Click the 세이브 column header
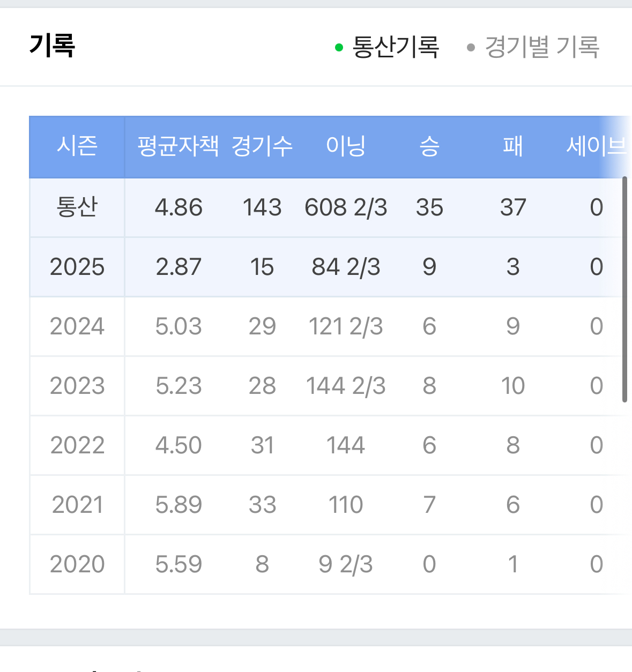Viewport: 632px width, 672px height. 595,146
